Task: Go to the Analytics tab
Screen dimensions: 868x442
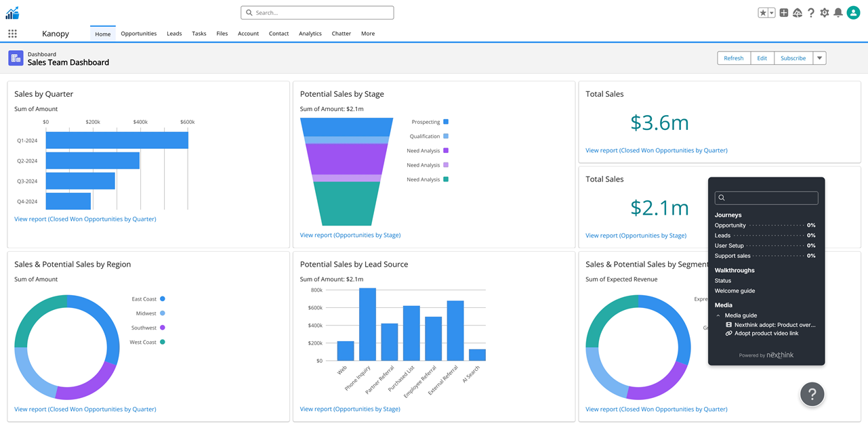Action: point(310,33)
